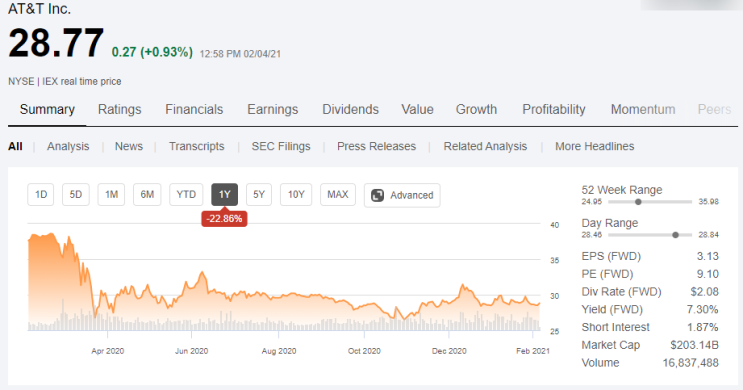
Task: Click the Oct 2020 axis label
Action: 364,351
